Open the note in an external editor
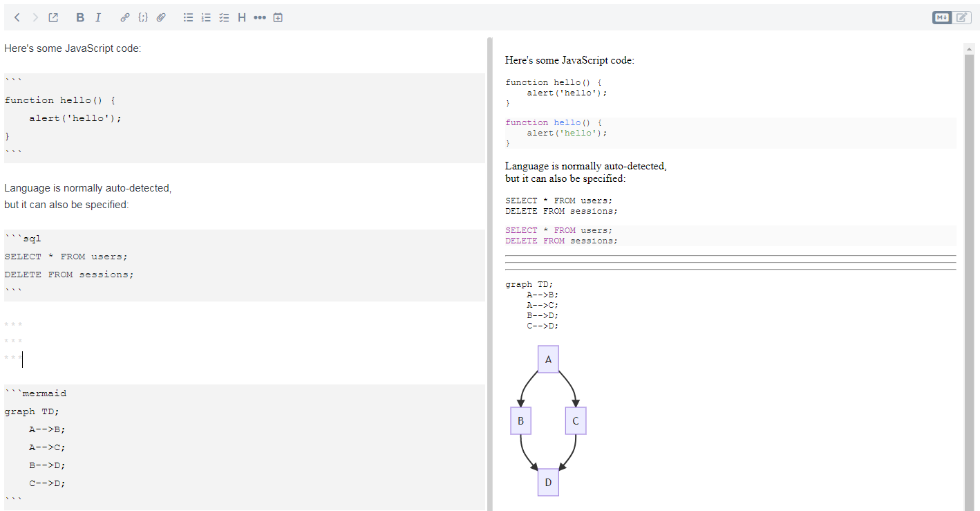This screenshot has height=511, width=980. (53, 17)
